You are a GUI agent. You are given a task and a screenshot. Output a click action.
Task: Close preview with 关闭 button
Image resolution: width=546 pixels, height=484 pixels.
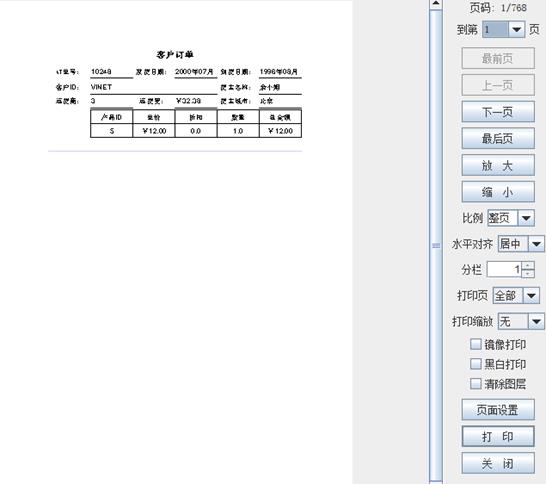pos(498,463)
